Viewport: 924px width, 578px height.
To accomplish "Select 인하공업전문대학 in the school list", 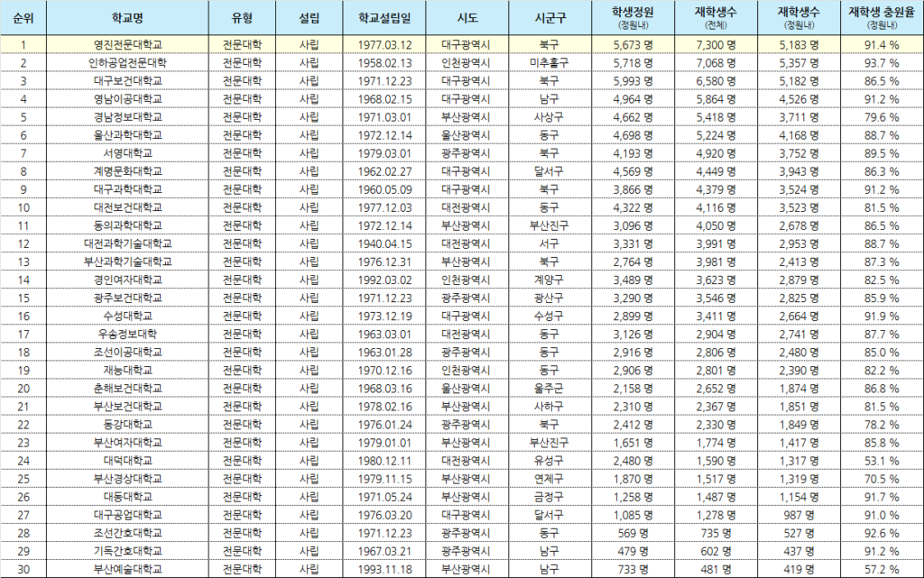I will (x=128, y=63).
